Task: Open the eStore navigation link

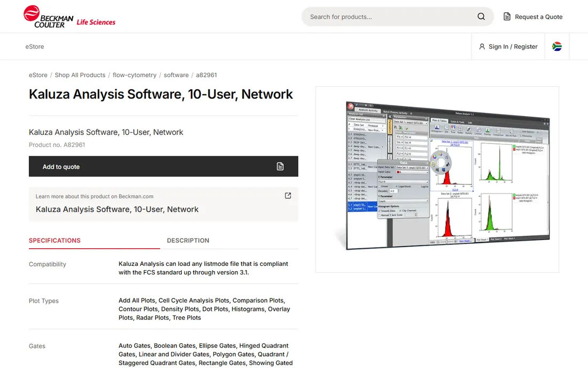Action: click(35, 47)
